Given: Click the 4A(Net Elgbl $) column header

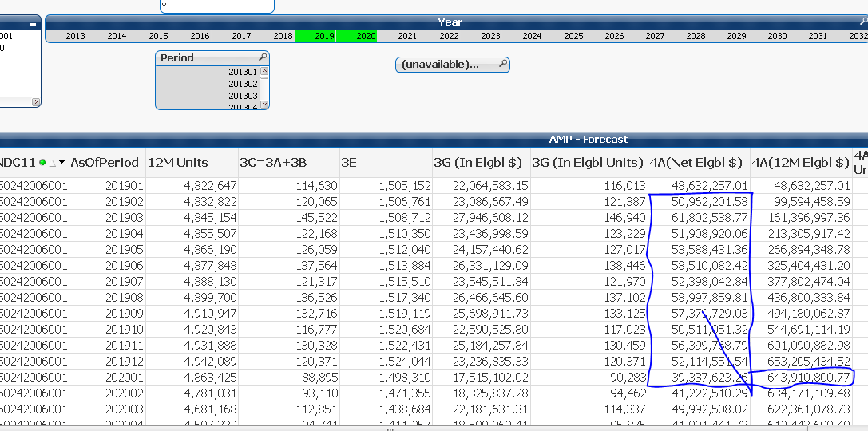Looking at the screenshot, I should point(697,163).
